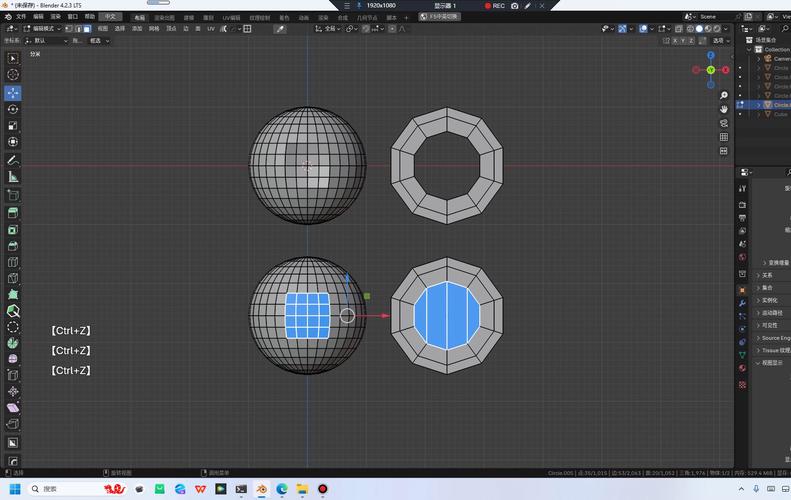Image resolution: width=791 pixels, height=500 pixels.
Task: Click the recorder camera screenshot icon
Action: [514, 6]
